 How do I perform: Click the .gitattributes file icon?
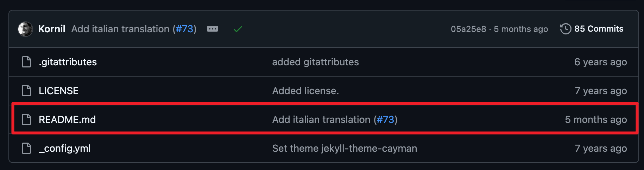click(26, 62)
